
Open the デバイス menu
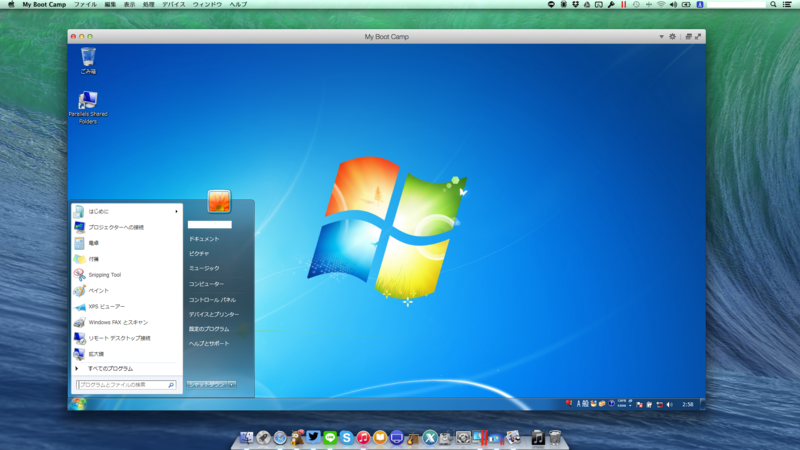[x=173, y=4]
